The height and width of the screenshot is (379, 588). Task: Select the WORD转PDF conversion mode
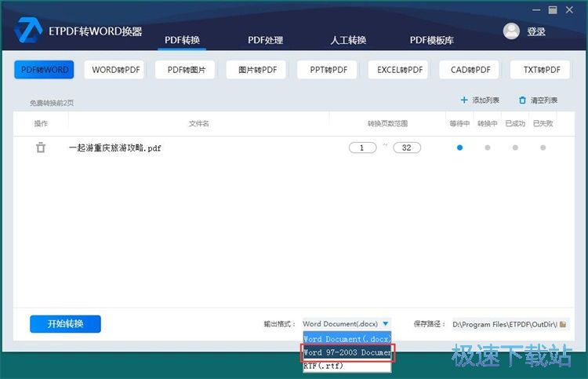[115, 70]
